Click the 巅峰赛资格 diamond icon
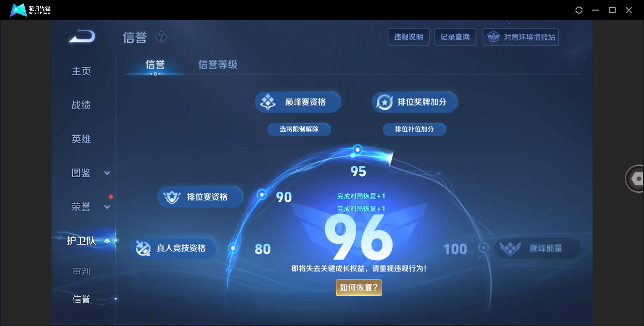This screenshot has height=326, width=644. coord(268,102)
